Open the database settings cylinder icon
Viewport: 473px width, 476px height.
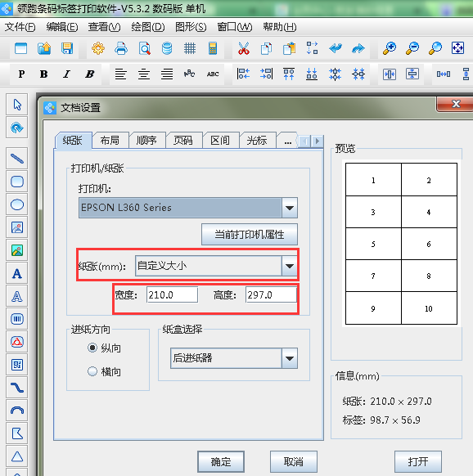point(167,48)
